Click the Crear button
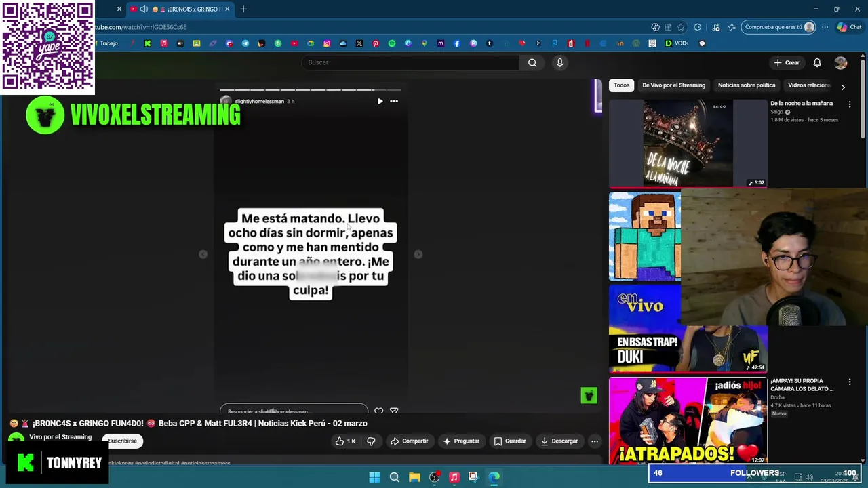Image resolution: width=868 pixels, height=488 pixels. click(787, 62)
